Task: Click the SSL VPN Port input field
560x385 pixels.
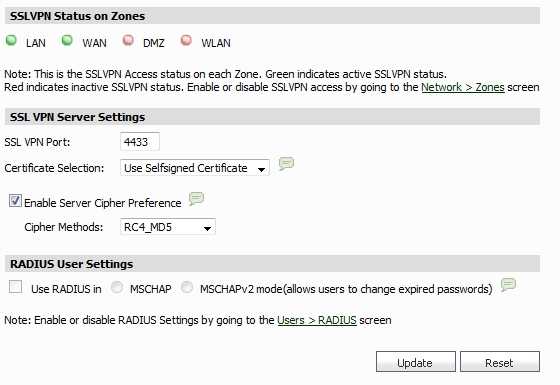Action: pos(140,142)
